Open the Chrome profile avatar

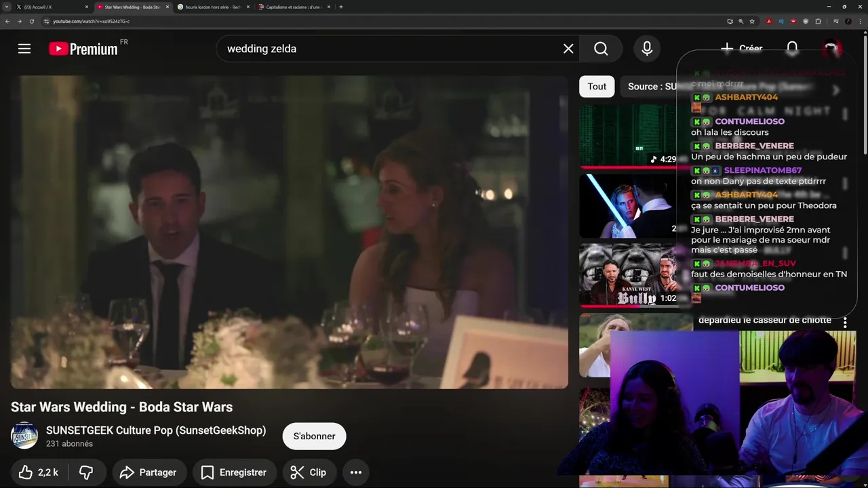coord(848,21)
